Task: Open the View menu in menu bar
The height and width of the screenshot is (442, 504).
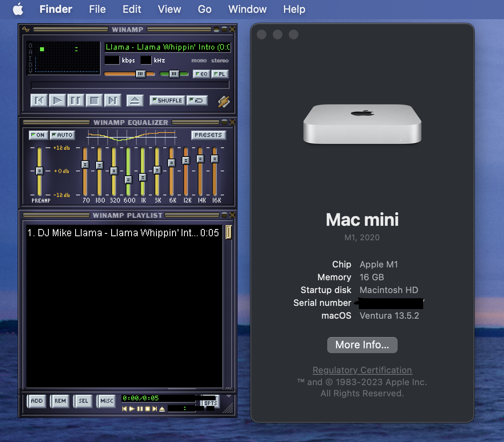Action: (x=169, y=9)
